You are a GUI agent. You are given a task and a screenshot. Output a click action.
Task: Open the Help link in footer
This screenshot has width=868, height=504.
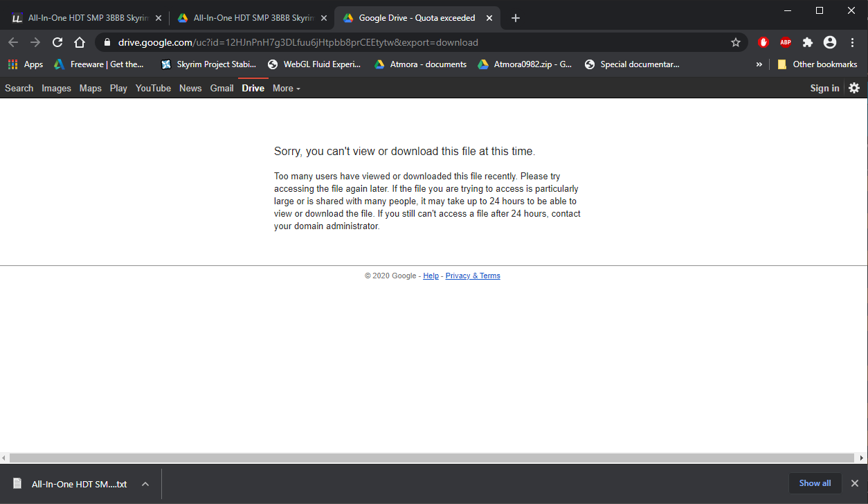tap(431, 276)
